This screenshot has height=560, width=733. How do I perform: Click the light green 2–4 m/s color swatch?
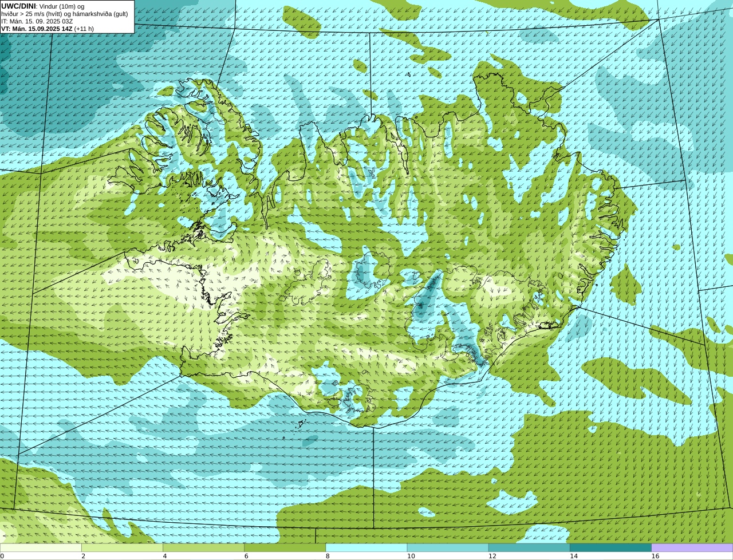(122, 548)
